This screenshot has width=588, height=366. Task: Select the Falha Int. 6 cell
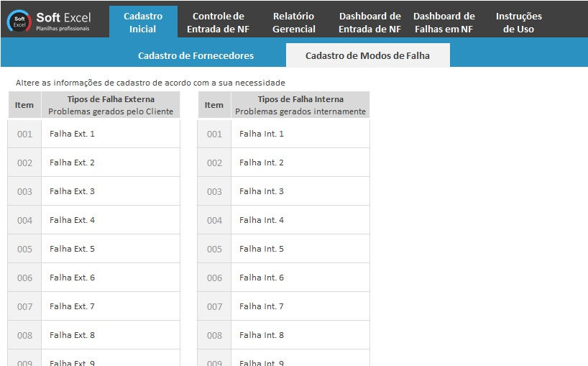[x=300, y=278]
